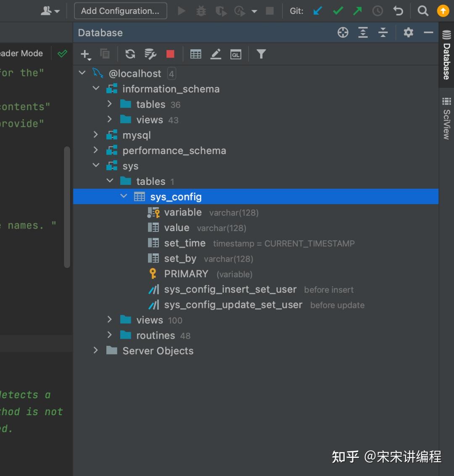The height and width of the screenshot is (476, 454).
Task: Click the Filter funnel icon
Action: (261, 54)
